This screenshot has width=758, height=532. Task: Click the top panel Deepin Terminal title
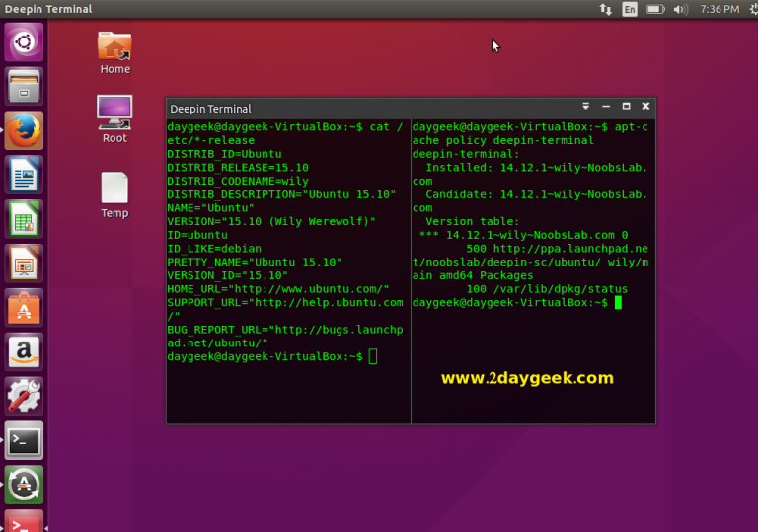point(48,9)
